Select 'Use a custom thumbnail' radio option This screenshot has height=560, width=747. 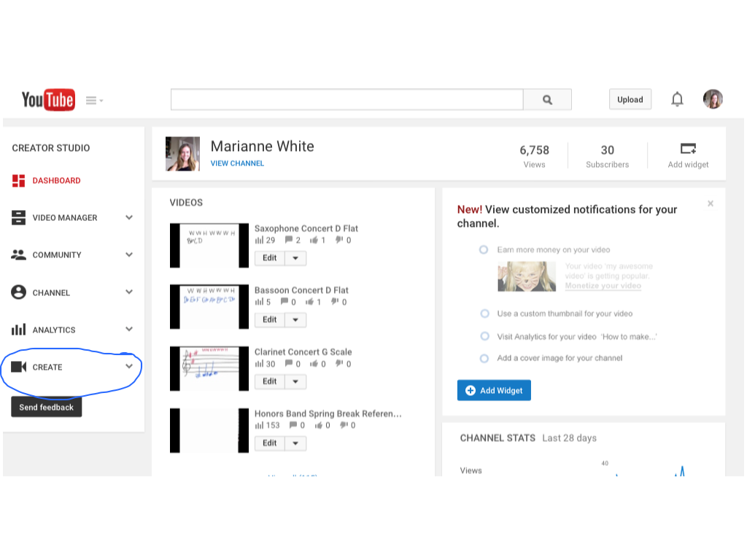pos(484,314)
